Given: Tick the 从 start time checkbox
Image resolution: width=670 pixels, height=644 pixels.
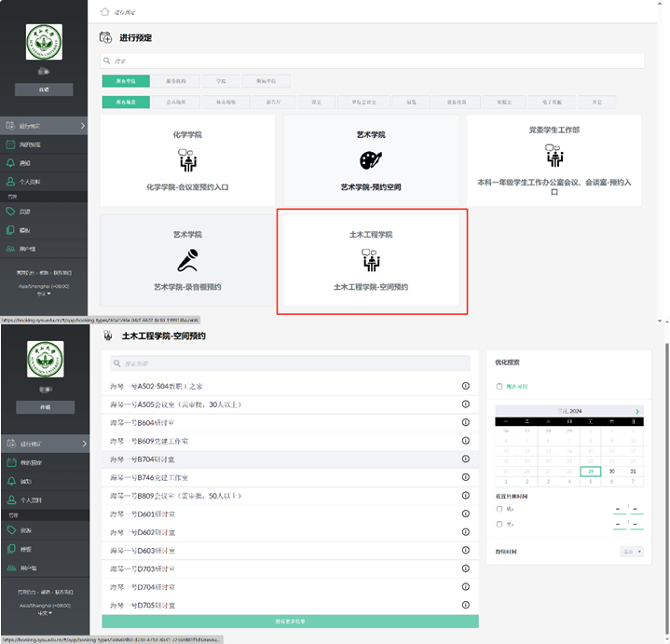Looking at the screenshot, I should coord(499,509).
